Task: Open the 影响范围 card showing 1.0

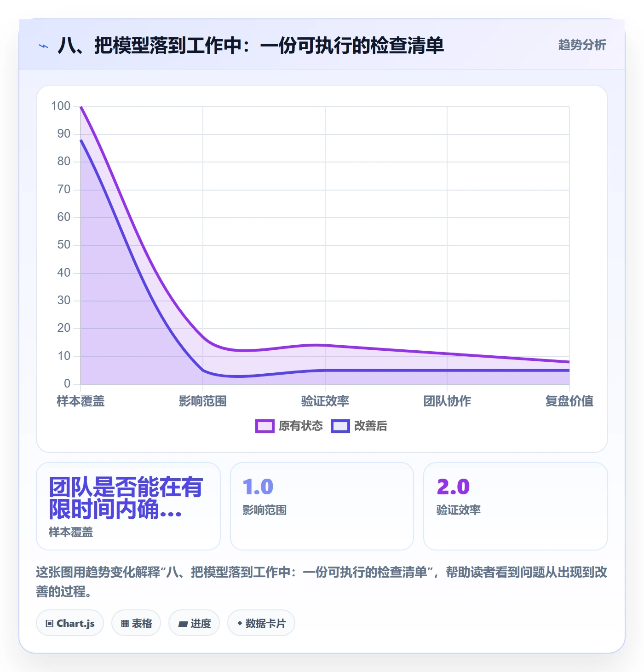Action: 322,506
